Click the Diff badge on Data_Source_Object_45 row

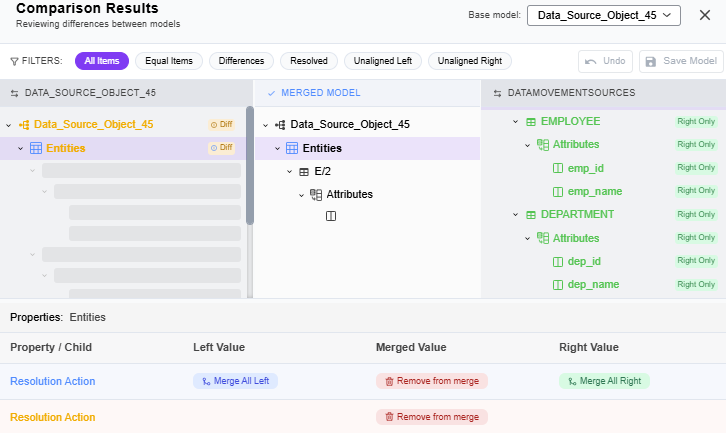click(221, 125)
